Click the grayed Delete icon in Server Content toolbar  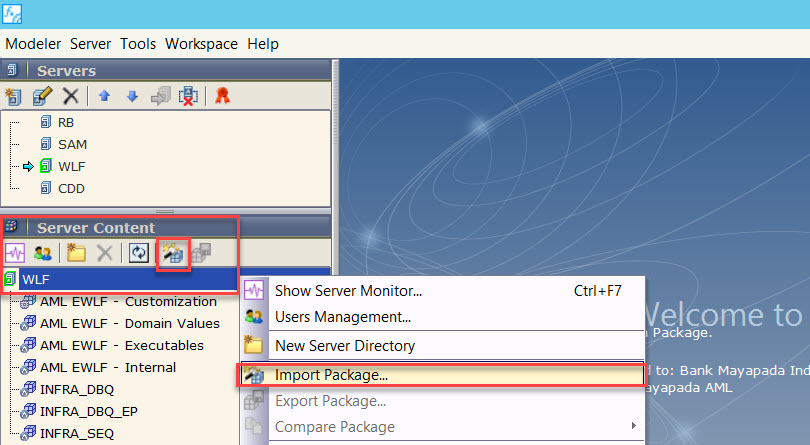click(104, 253)
